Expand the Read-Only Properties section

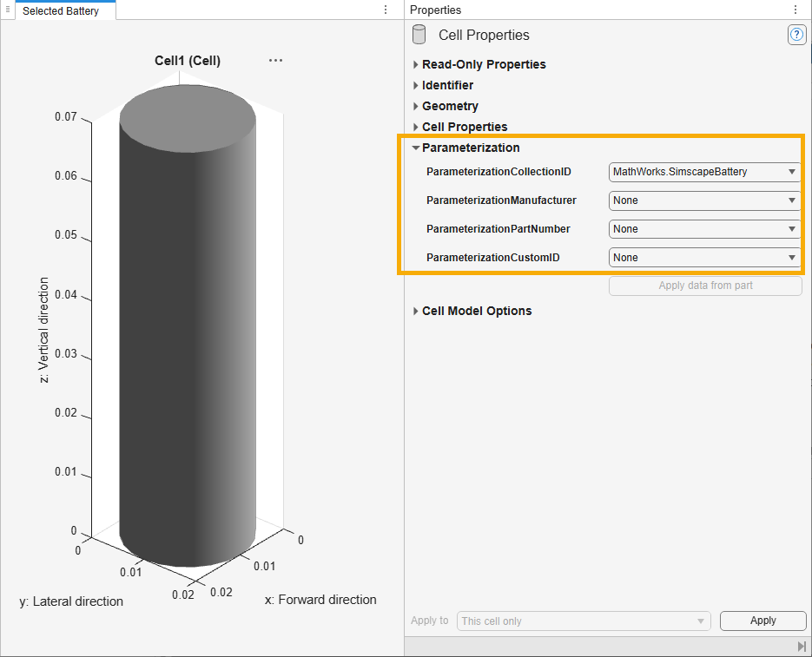click(416, 65)
